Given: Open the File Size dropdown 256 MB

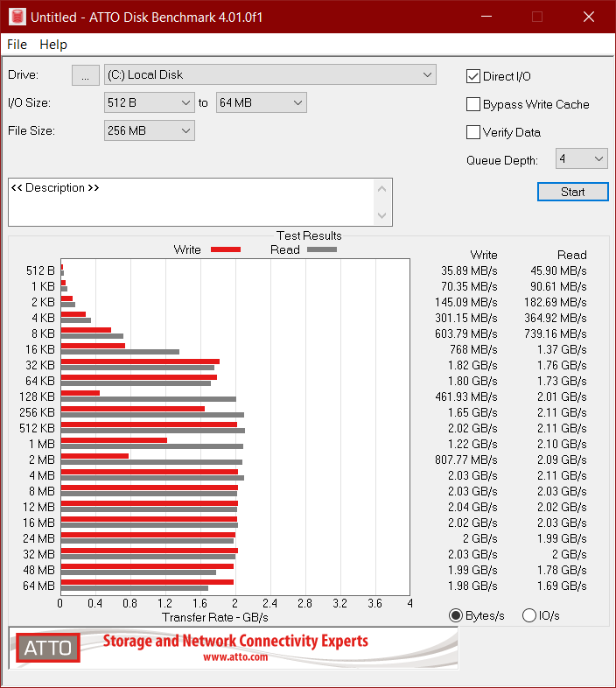Looking at the screenshot, I should (149, 130).
